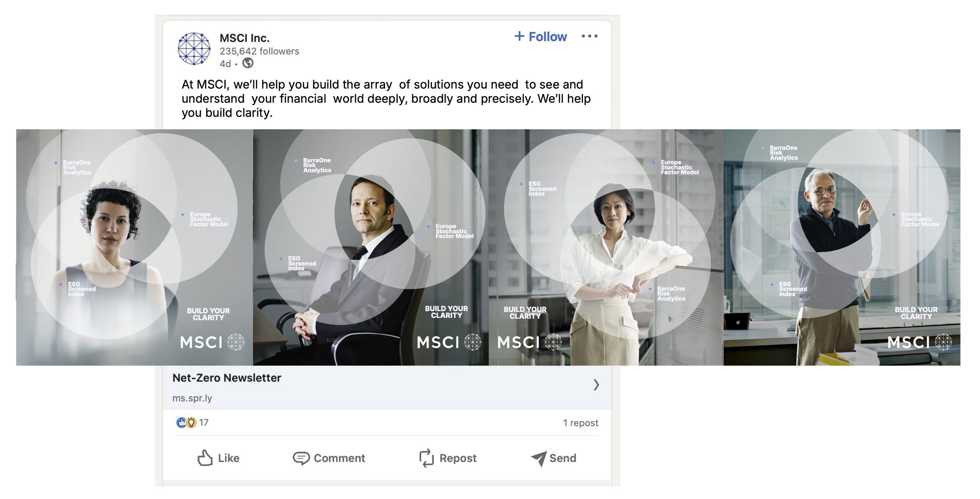The image size is (980, 499).
Task: Click the Send paper plane icon
Action: (539, 458)
